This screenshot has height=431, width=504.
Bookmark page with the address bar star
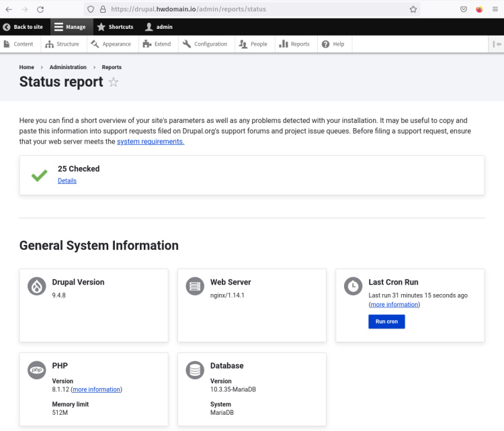coord(413,9)
